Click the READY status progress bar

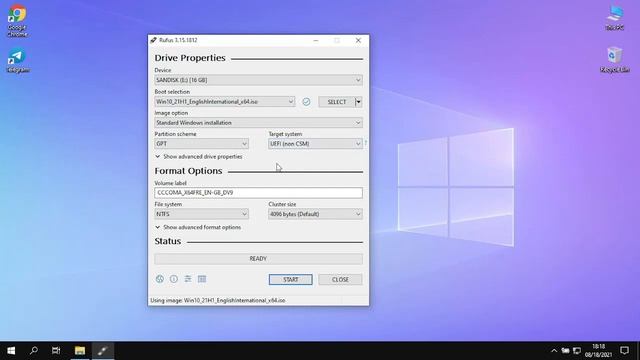pyautogui.click(x=258, y=259)
